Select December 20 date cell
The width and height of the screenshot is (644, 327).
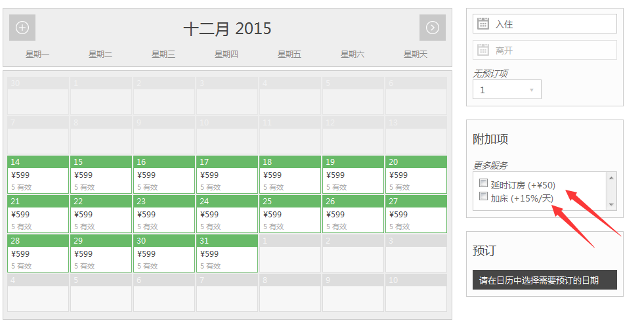[416, 175]
